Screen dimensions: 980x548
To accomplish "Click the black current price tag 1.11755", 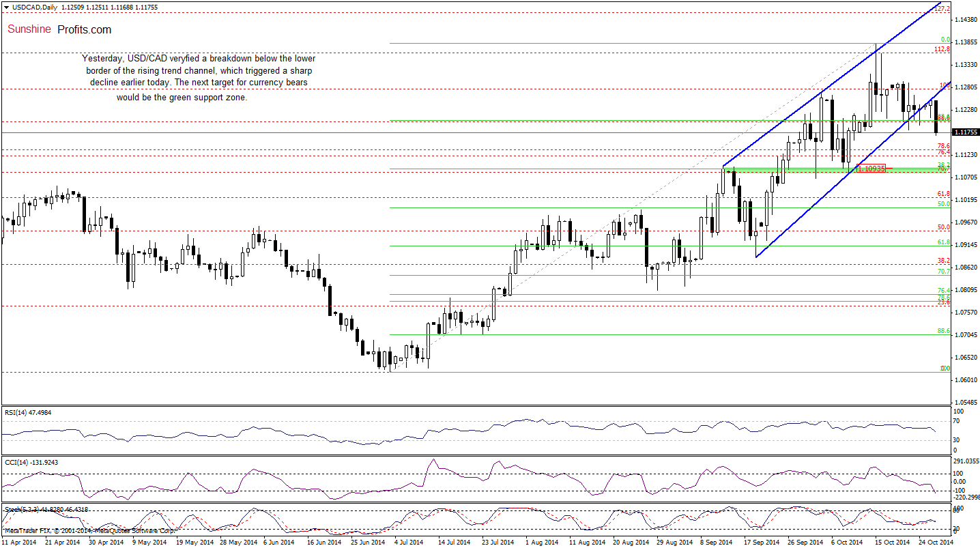I will [x=966, y=132].
